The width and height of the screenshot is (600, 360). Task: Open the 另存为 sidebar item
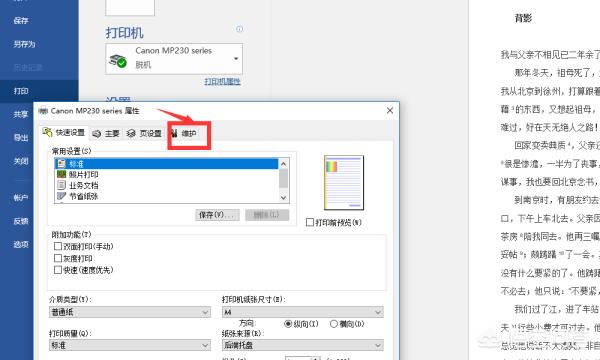(24, 44)
